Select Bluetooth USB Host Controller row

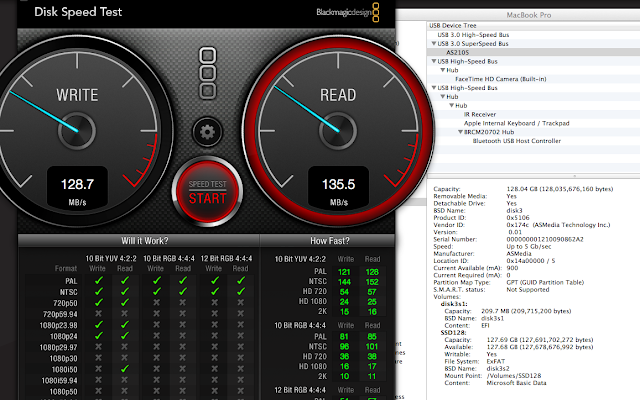tap(533, 141)
